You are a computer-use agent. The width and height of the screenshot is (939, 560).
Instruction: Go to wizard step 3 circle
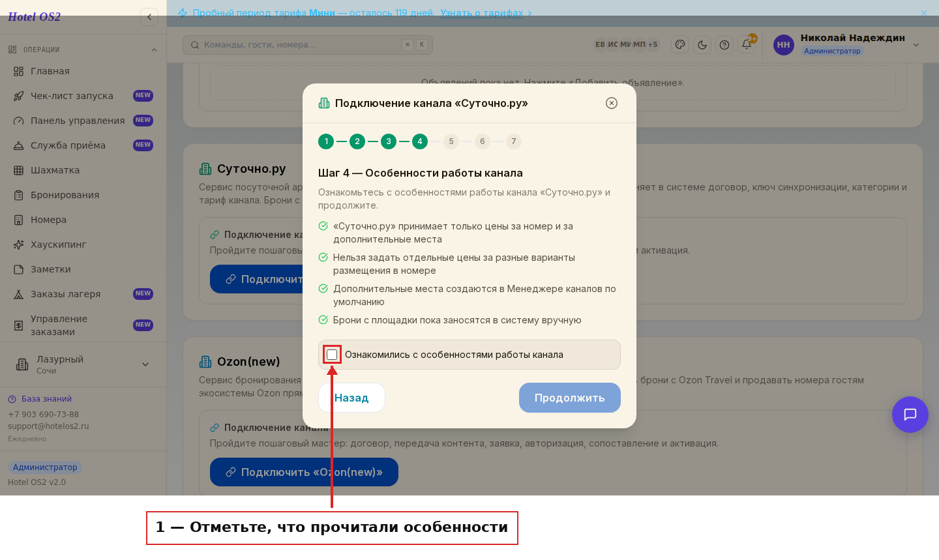(x=389, y=141)
